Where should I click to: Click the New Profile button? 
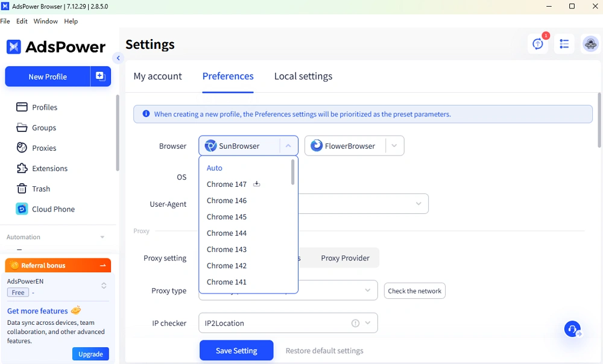(x=47, y=77)
